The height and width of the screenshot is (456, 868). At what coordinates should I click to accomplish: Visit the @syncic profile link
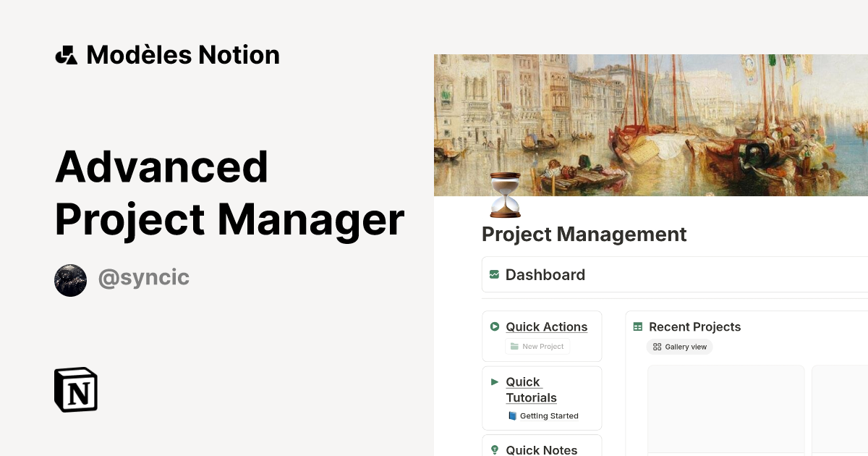point(143,277)
